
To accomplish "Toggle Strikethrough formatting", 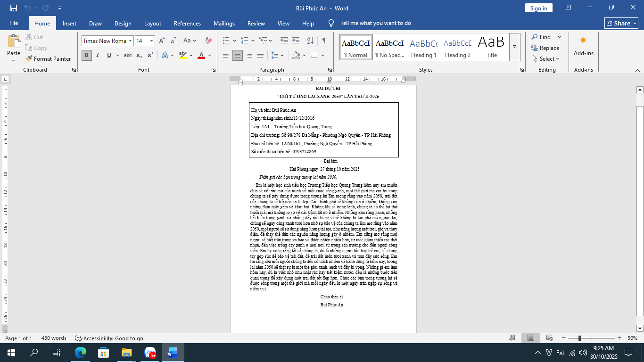I will (128, 55).
